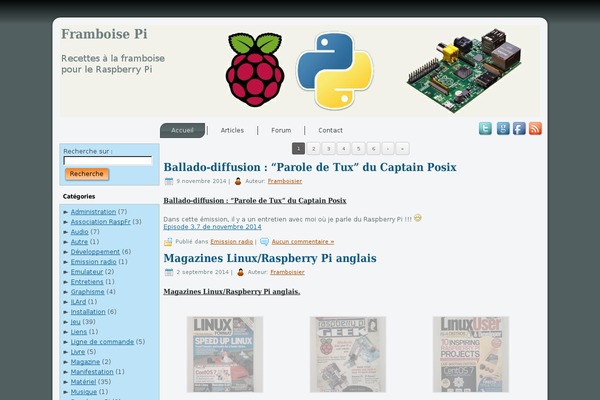Click the folder icon next to Publié dans
Image resolution: width=600 pixels, height=400 pixels.
pyautogui.click(x=168, y=242)
